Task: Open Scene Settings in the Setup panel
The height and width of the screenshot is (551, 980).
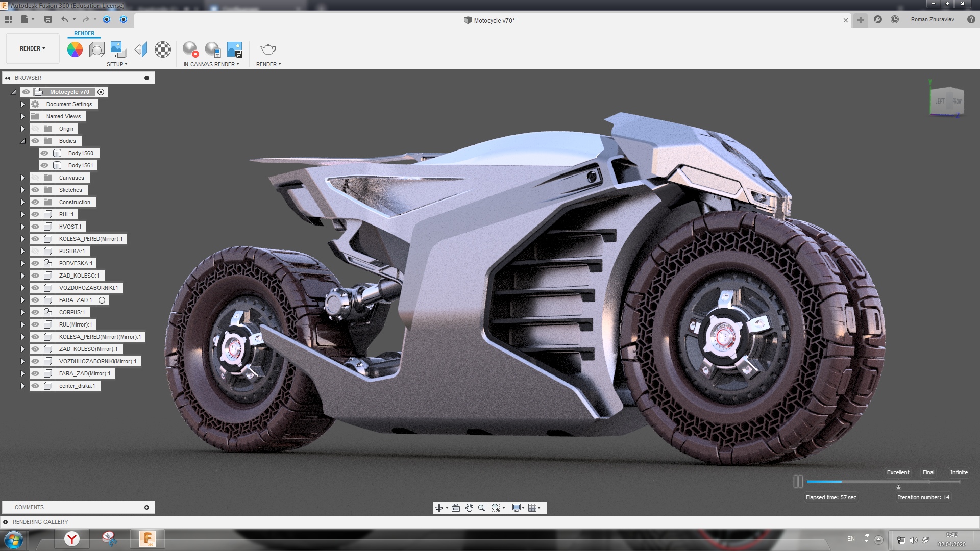Action: (97, 49)
